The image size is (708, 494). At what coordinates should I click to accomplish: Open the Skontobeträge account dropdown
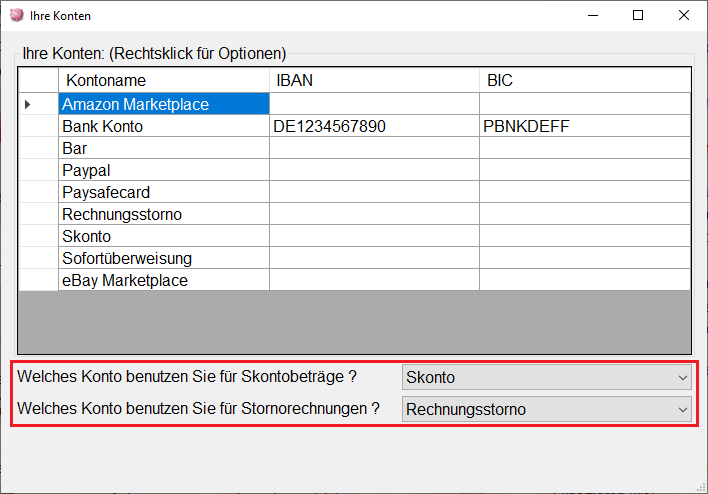[x=546, y=377]
